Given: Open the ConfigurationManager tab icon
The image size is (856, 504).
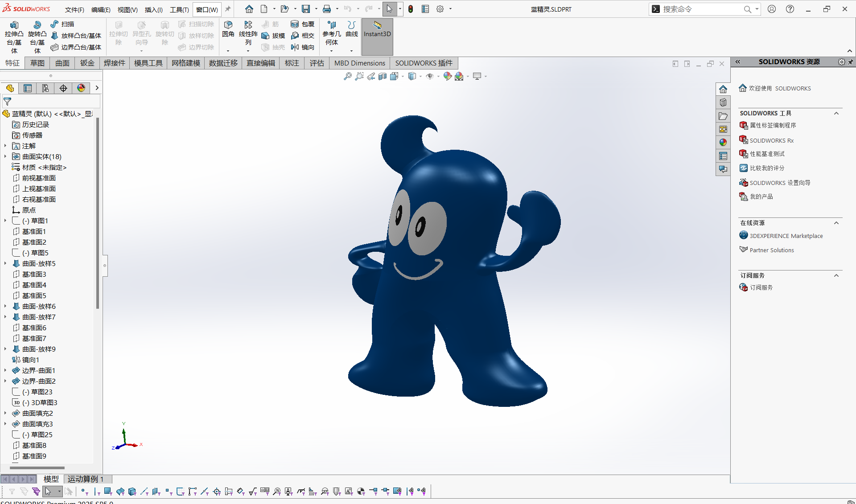Looking at the screenshot, I should tap(45, 88).
